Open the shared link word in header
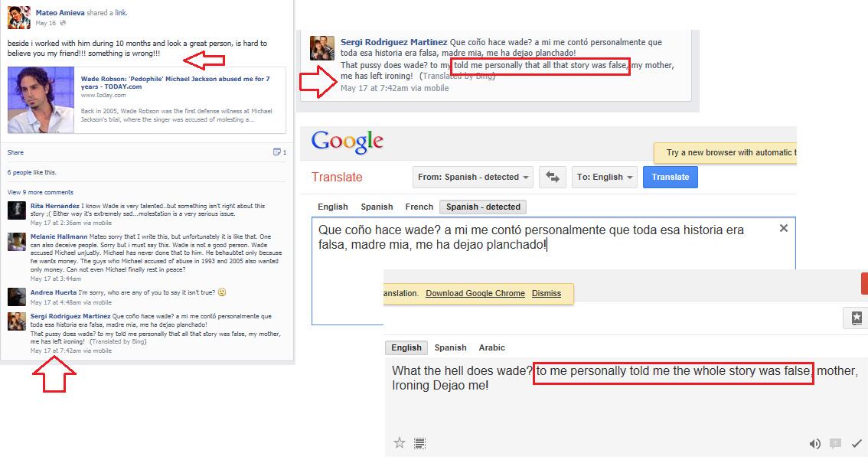 pos(121,13)
